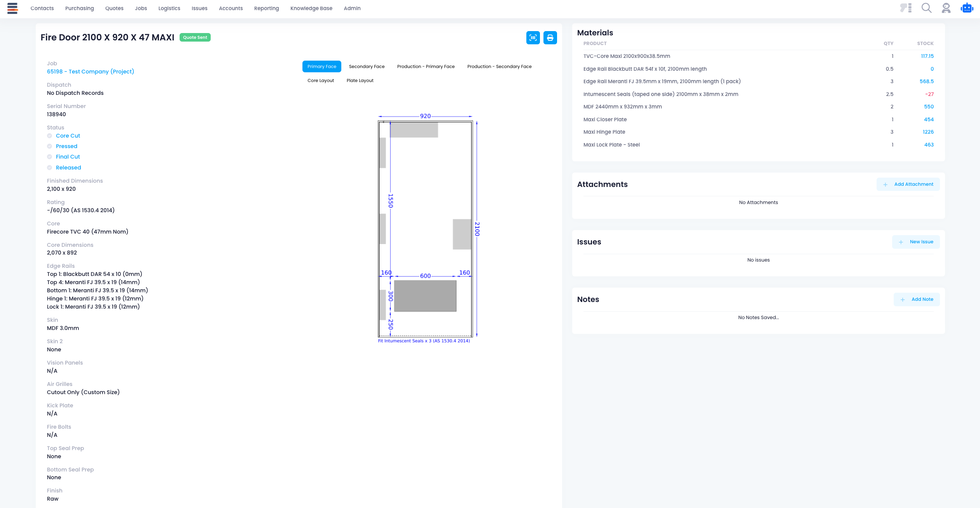980x508 pixels.
Task: Open stock value 1226 for Hinge Plate
Action: [x=928, y=132]
